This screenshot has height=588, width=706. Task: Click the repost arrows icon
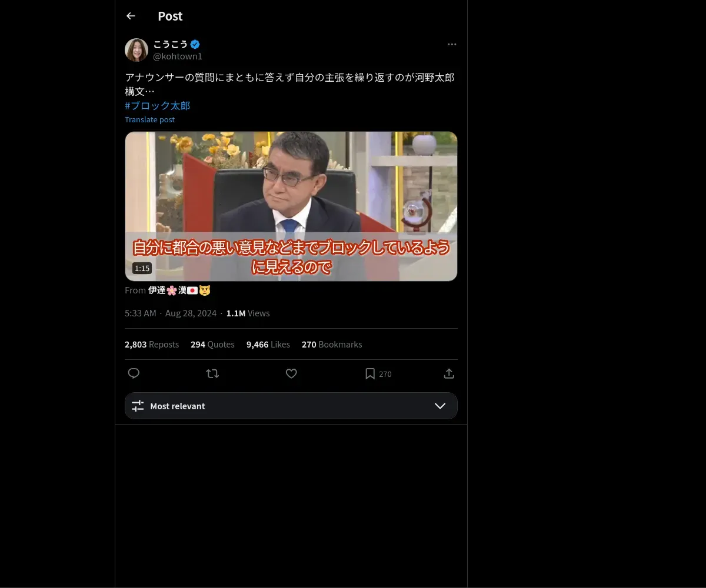[212, 373]
